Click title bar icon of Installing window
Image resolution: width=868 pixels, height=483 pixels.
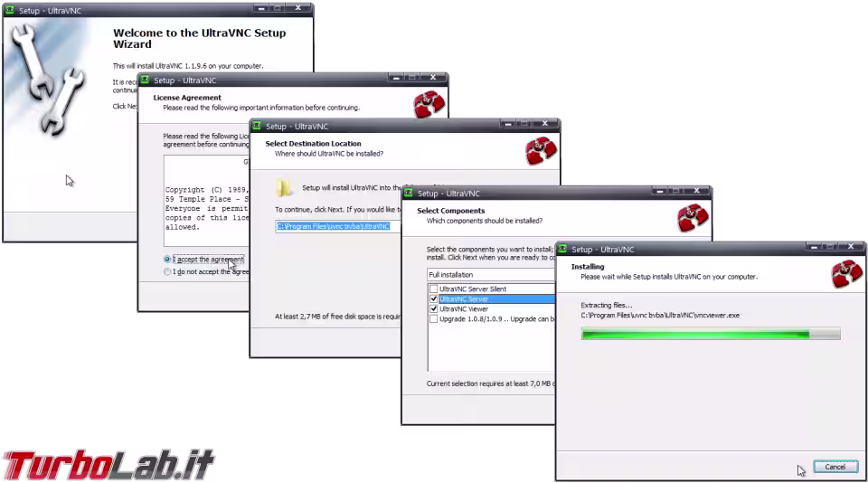562,249
